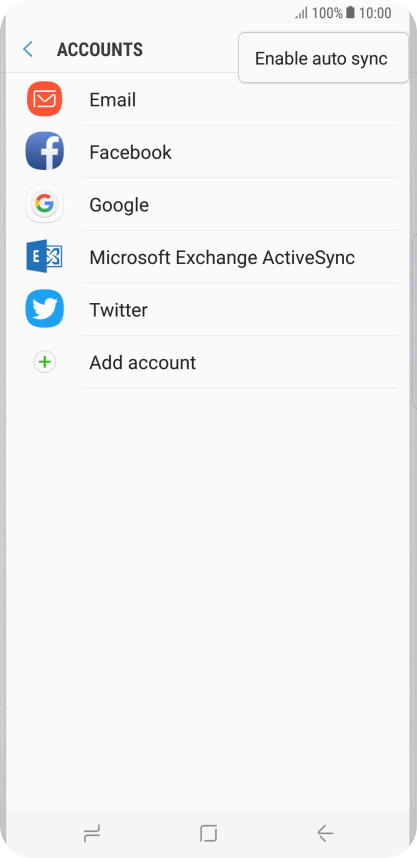Tap the ACCOUNTS page title
The height and width of the screenshot is (858, 417).
pos(100,50)
